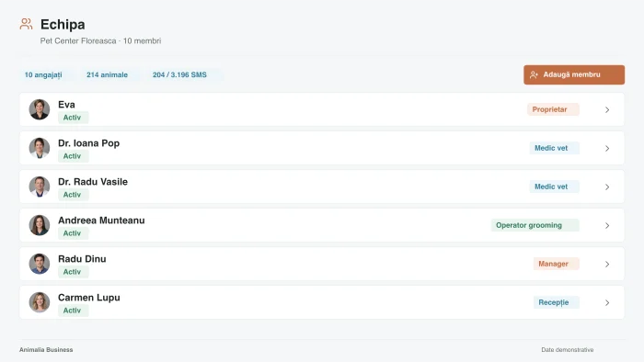644x362 pixels.
Task: Expand Dr. Radu Vasile's row chevron
Action: click(x=607, y=187)
